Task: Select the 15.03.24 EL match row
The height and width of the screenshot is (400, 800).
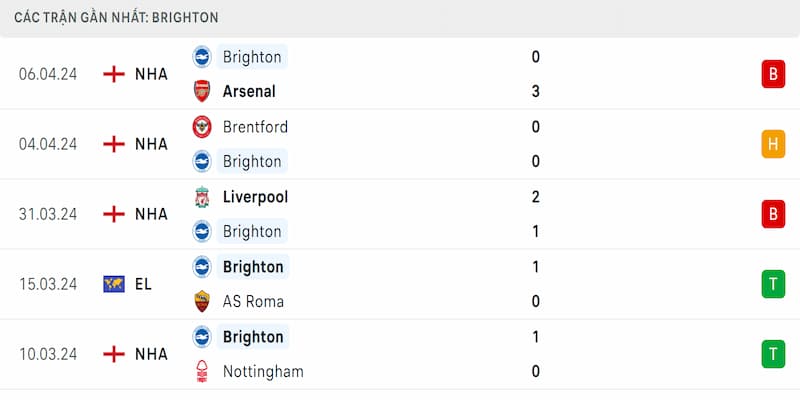Action: pyautogui.click(x=400, y=284)
